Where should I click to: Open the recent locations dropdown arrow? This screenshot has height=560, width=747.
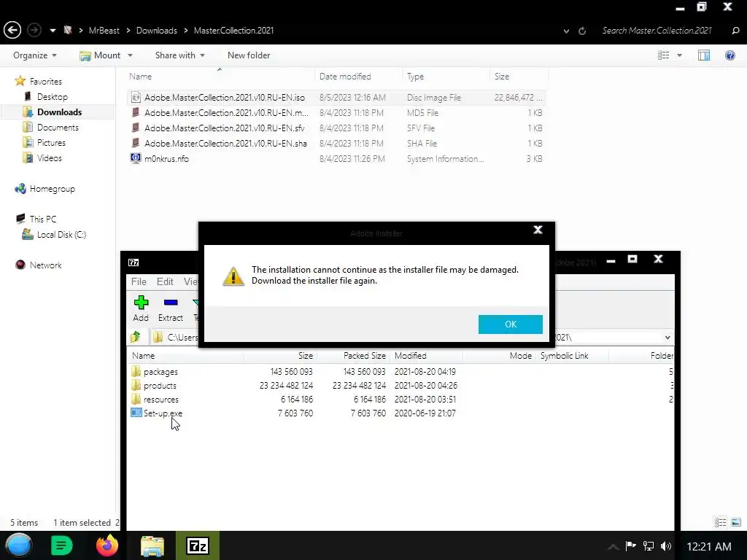click(x=53, y=31)
